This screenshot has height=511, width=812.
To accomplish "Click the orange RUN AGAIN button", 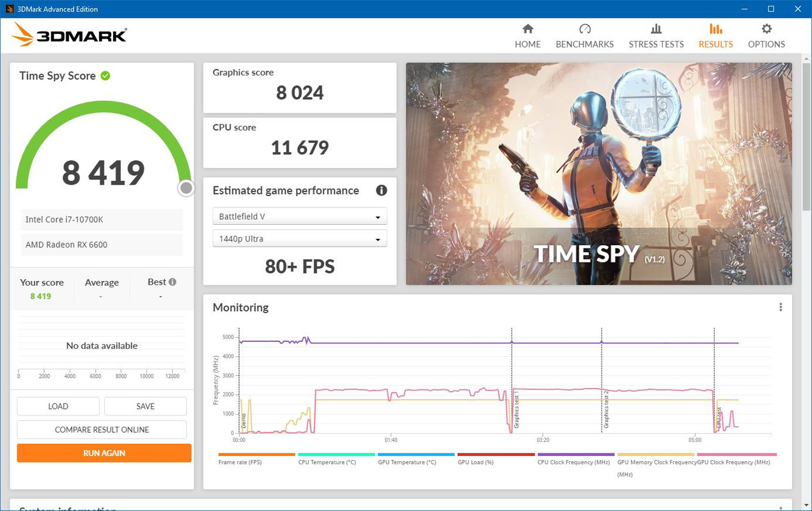I will point(104,453).
